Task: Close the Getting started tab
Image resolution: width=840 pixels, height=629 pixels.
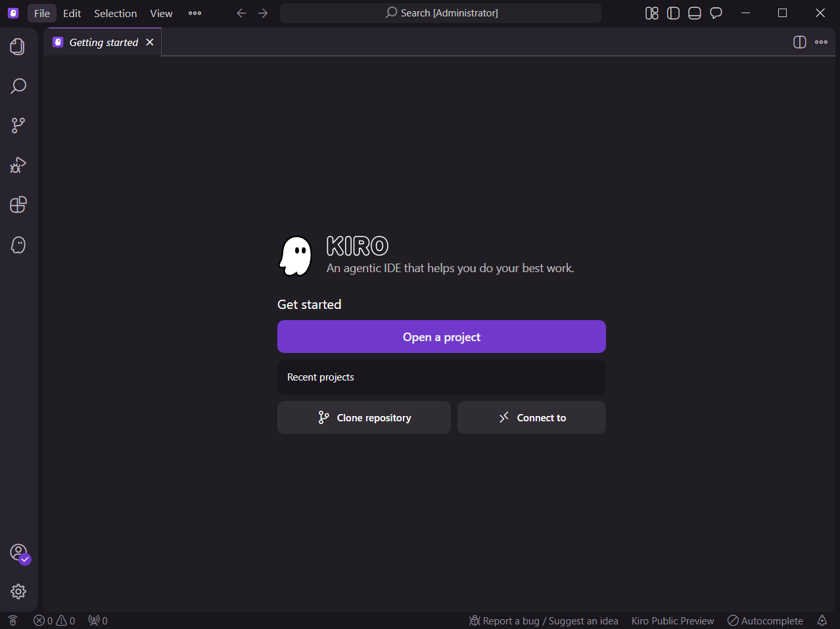Action: click(150, 42)
